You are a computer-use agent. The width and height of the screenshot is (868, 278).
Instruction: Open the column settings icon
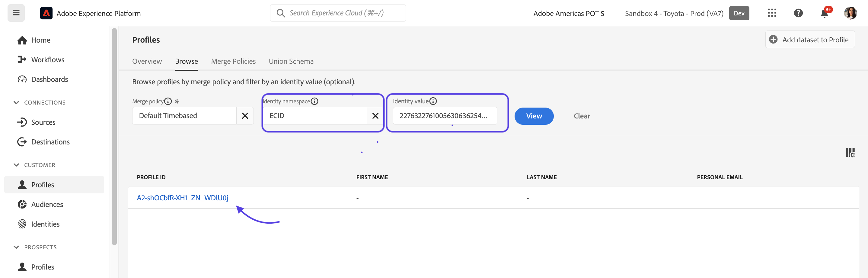[x=850, y=153]
